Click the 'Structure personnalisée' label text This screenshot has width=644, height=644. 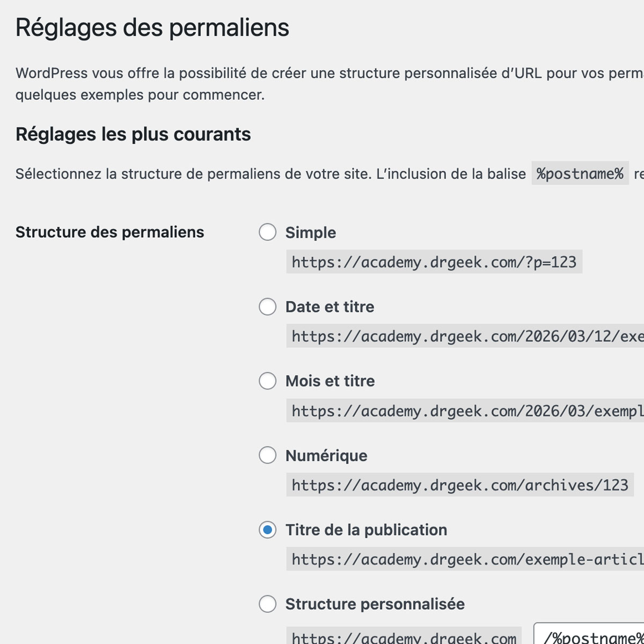[x=375, y=604]
